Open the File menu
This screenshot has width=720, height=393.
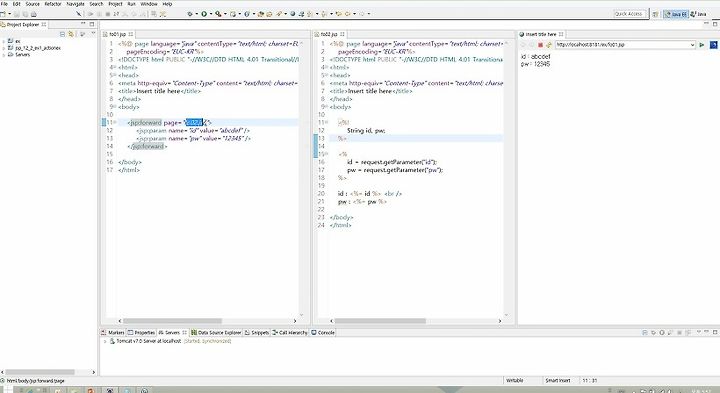[4, 4]
